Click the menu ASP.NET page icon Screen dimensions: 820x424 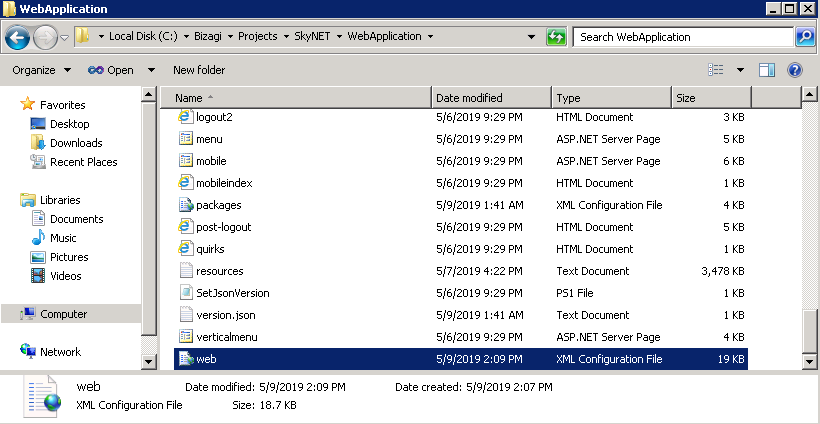point(186,139)
